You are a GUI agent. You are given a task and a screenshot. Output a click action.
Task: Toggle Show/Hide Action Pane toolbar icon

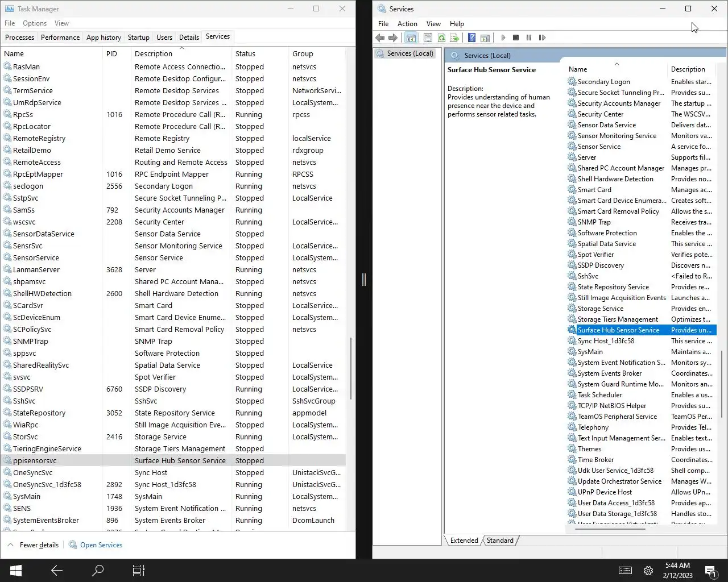(485, 38)
